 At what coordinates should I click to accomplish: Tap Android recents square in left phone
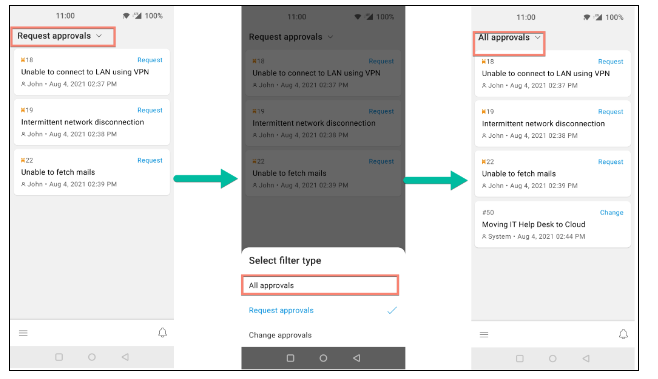(59, 357)
